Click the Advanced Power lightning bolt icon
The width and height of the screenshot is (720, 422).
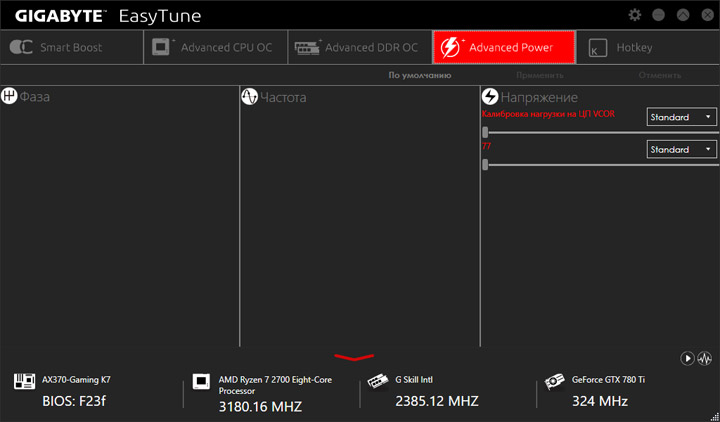point(450,47)
